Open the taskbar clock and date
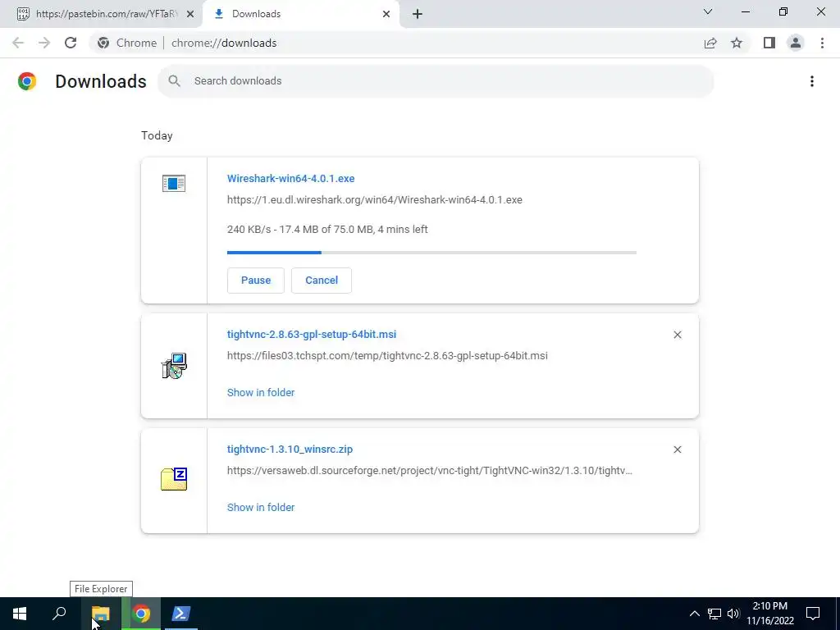 tap(770, 614)
